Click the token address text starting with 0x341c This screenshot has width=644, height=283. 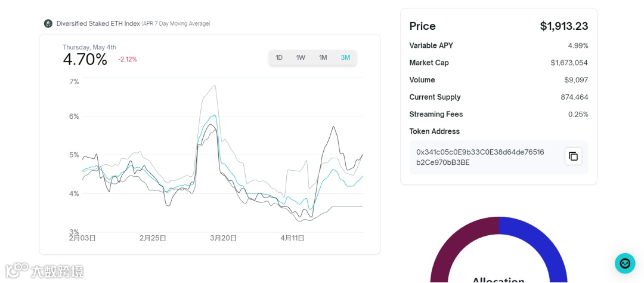[x=480, y=157]
